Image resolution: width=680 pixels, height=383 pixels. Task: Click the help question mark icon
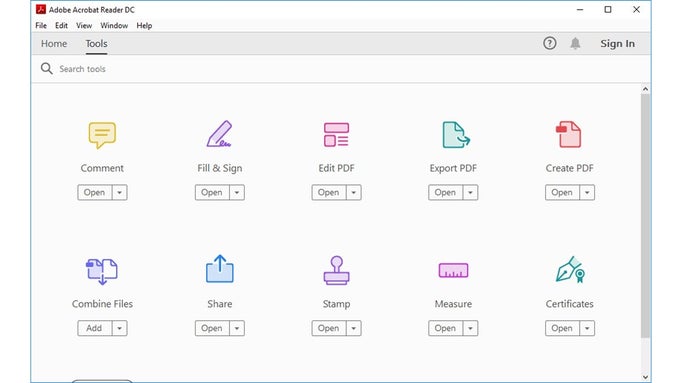click(549, 43)
